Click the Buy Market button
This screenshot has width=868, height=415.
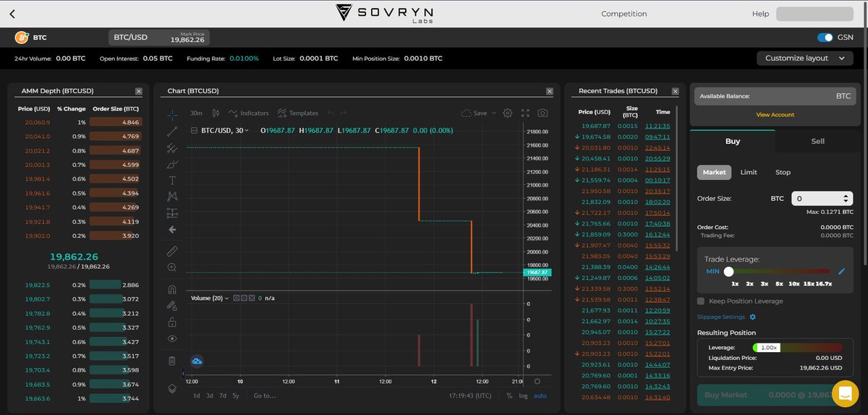[775, 395]
